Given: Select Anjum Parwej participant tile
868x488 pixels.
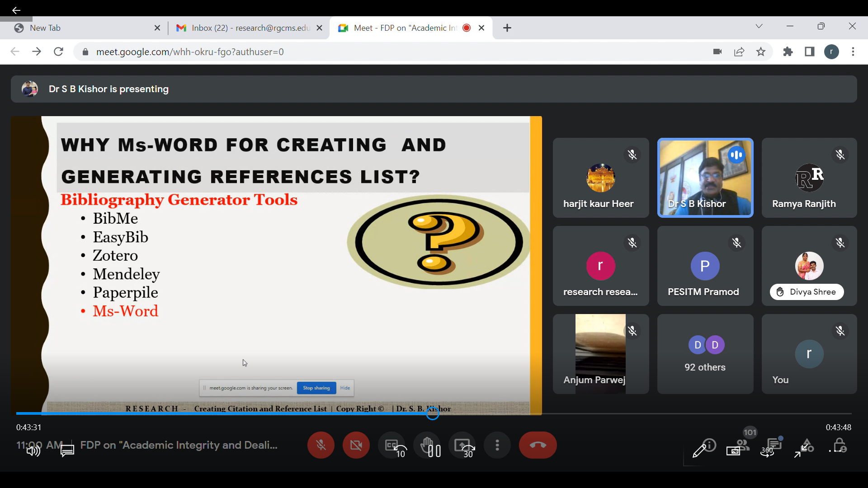Looking at the screenshot, I should click(601, 354).
